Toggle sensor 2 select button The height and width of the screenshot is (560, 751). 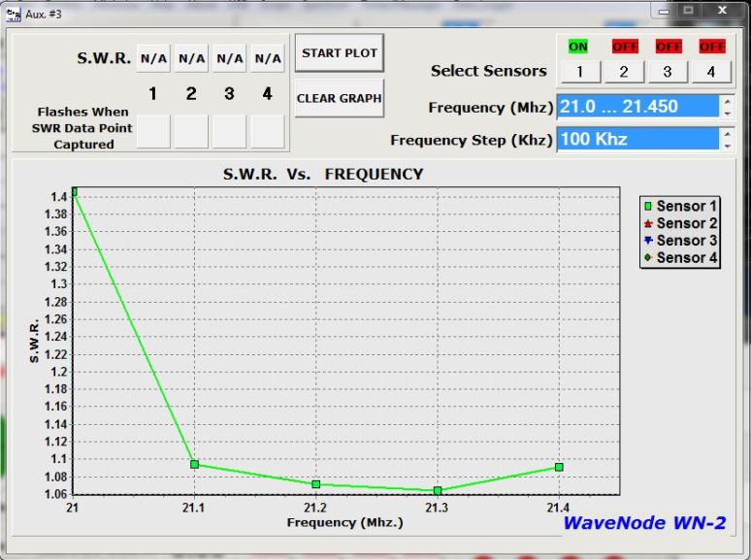coord(624,72)
